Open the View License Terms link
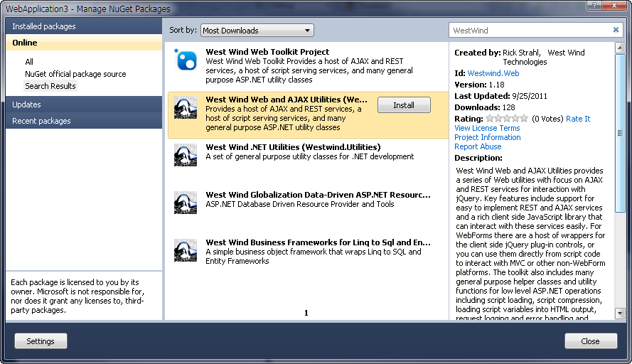 click(x=487, y=128)
